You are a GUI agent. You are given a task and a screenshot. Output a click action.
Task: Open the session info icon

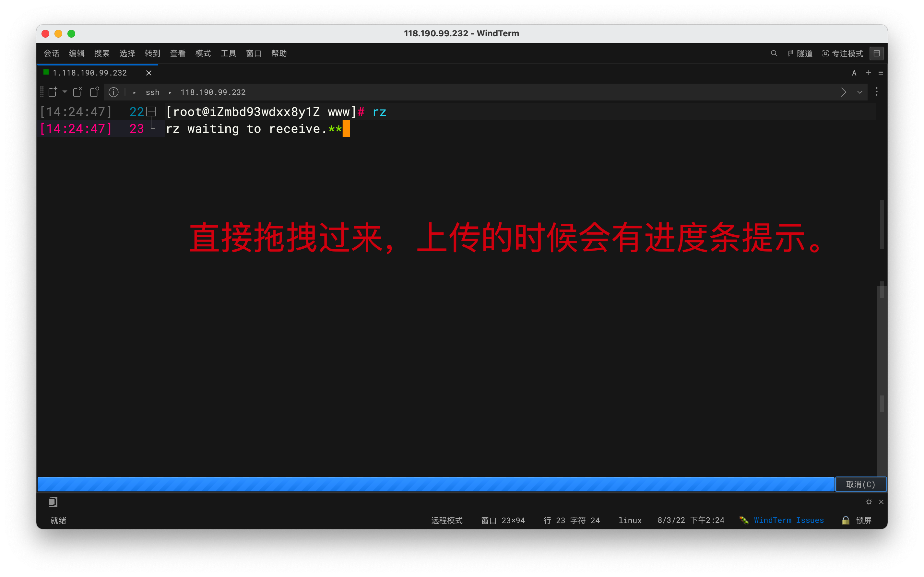(x=113, y=92)
